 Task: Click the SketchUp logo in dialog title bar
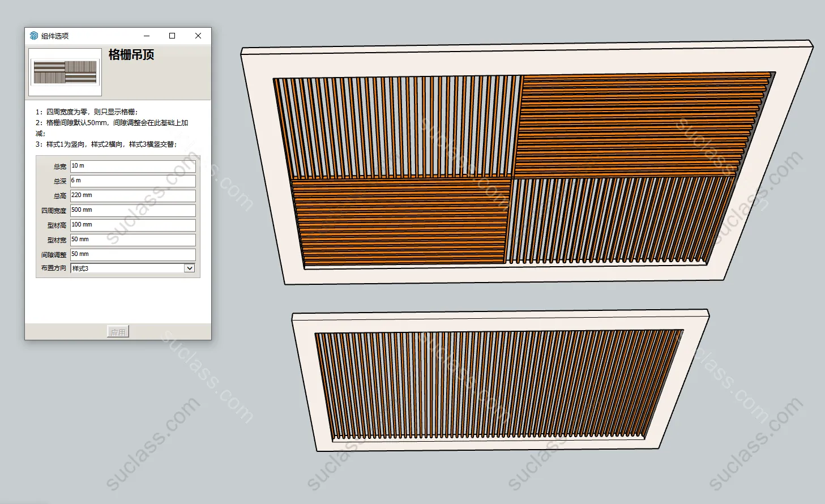click(x=34, y=36)
